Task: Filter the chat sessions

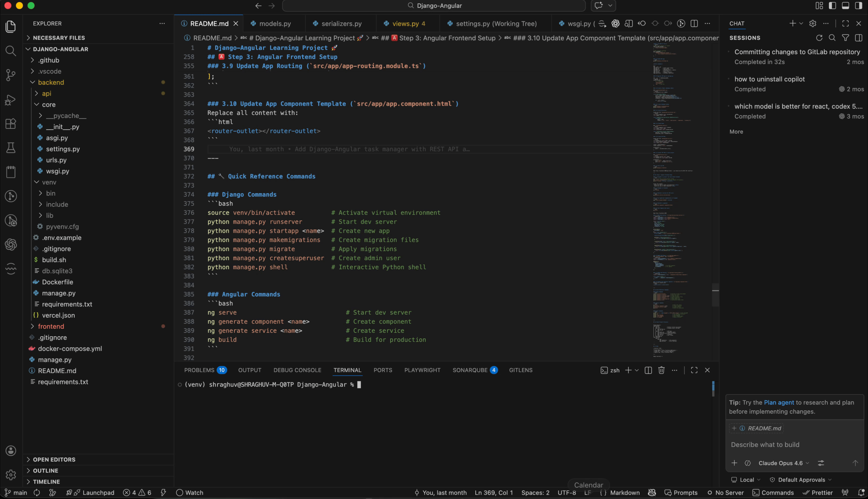Action: coord(845,38)
